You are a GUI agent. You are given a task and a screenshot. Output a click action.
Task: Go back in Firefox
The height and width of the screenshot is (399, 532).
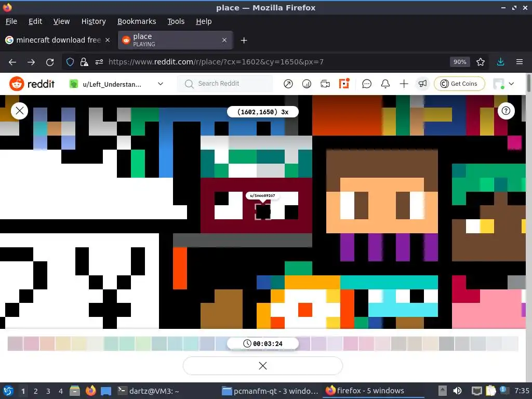(x=12, y=62)
